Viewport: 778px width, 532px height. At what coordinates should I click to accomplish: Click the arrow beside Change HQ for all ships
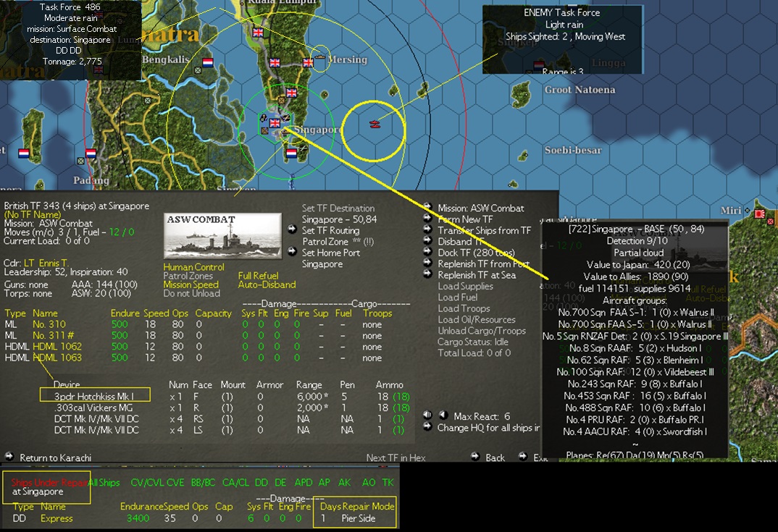pyautogui.click(x=427, y=426)
